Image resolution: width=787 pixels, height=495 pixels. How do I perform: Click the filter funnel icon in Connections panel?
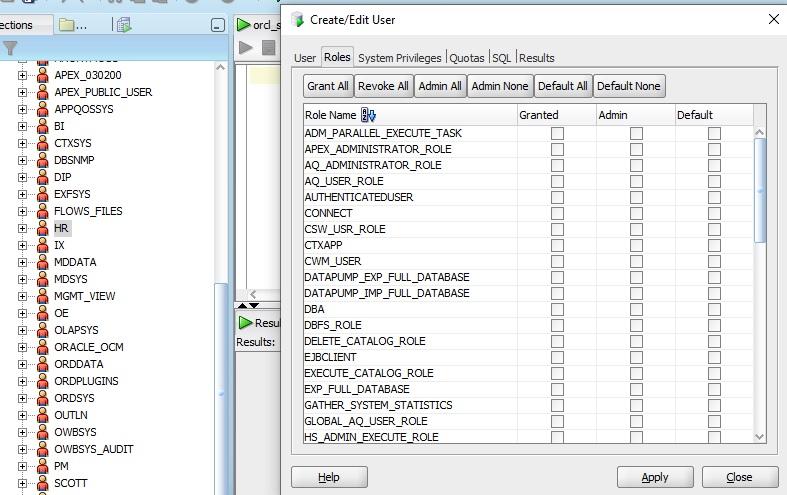click(x=10, y=47)
